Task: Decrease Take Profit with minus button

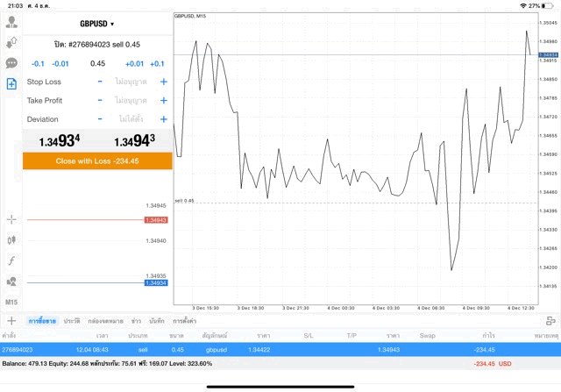Action: click(x=100, y=101)
